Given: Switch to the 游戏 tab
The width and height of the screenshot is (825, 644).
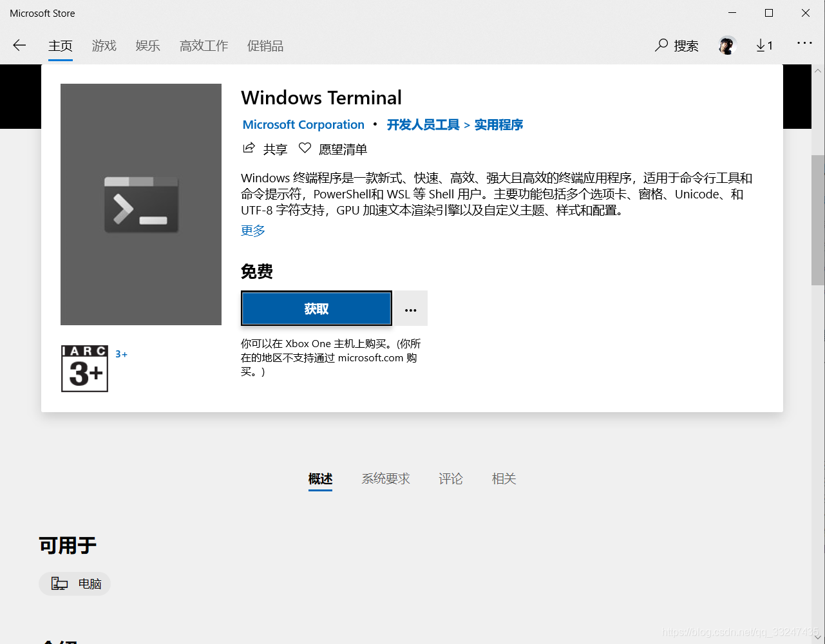Looking at the screenshot, I should click(x=104, y=46).
